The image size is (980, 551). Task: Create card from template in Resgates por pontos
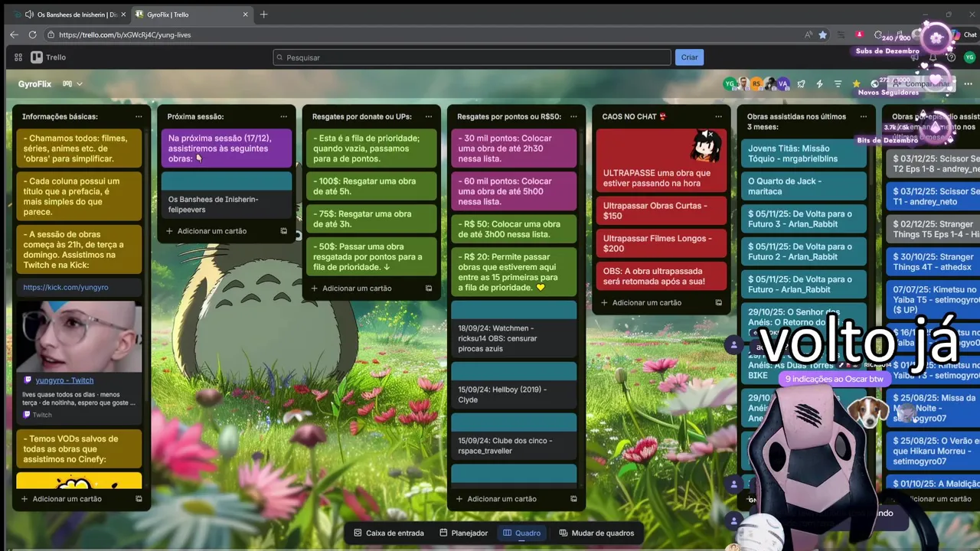(x=573, y=499)
